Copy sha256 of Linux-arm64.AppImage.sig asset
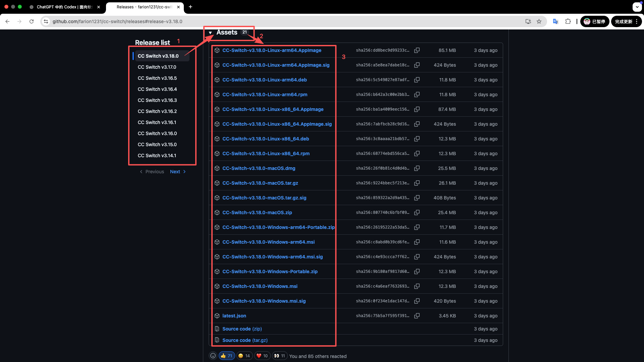 click(x=417, y=65)
